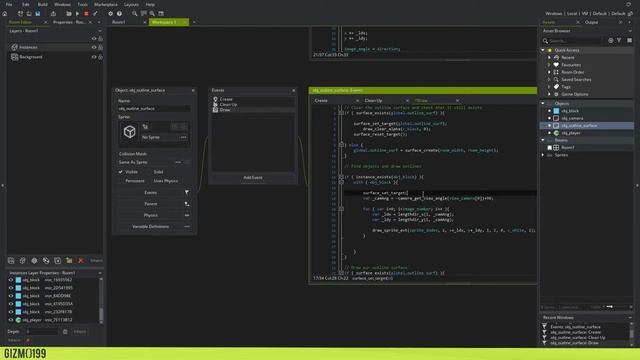Open Instances Layer Properties dropdown arrow
Viewport: 640px width, 360px height.
point(100,273)
